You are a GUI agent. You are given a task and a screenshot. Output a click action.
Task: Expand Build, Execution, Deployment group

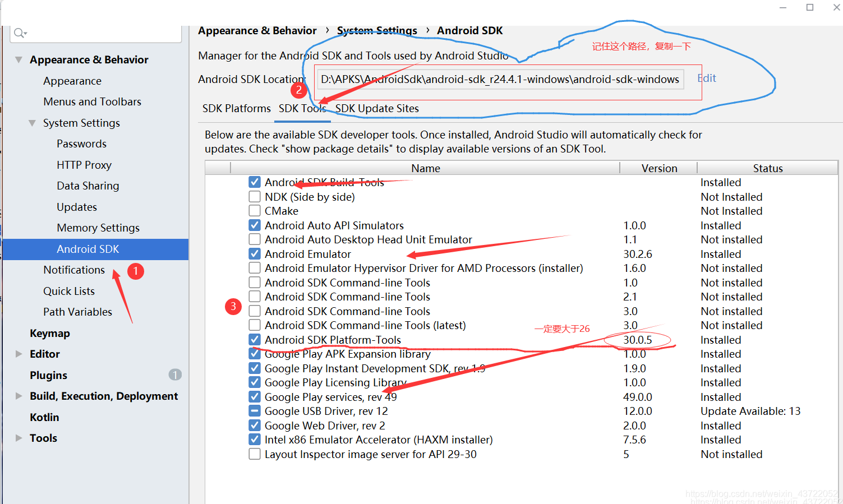point(19,396)
